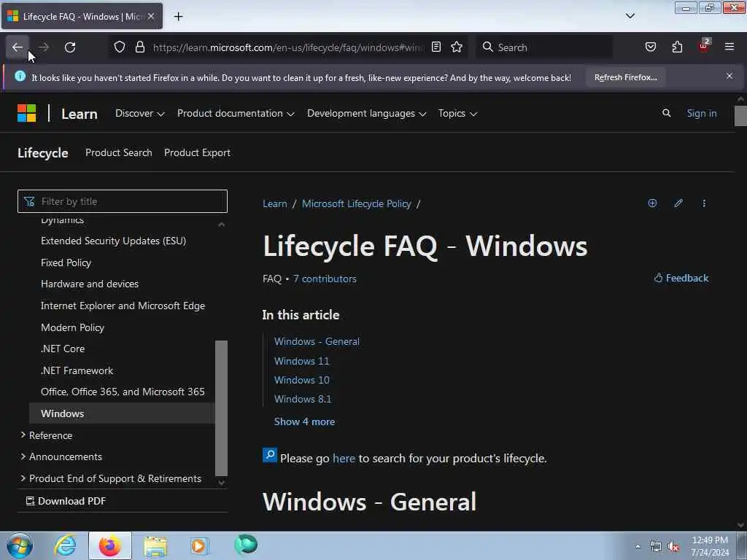Screen dimensions: 747x560
Task: Select Extended Security Updates (ESU) in sidebar
Action: [113, 241]
